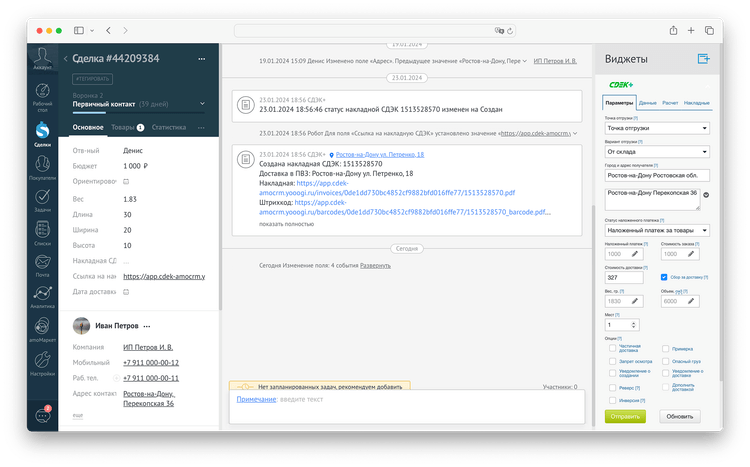Screen dimensions: 750x467
Task: Go back using arrow beside Сделка #44209384
Action: (x=66, y=59)
